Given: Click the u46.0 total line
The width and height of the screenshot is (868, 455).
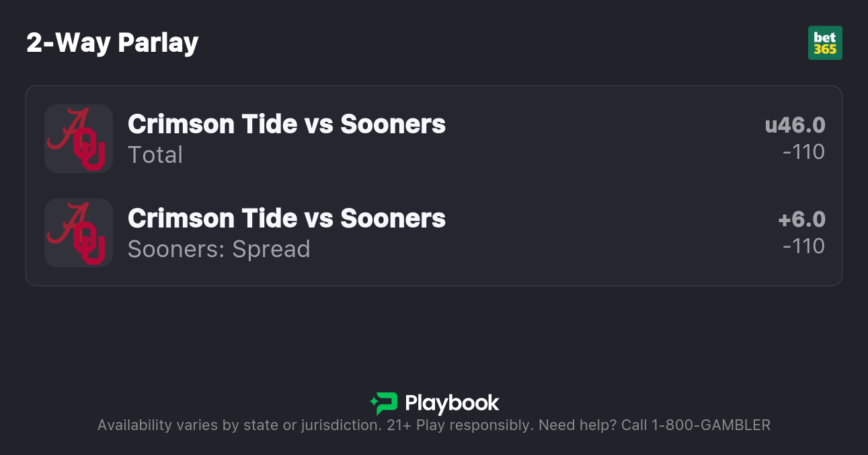Looking at the screenshot, I should 795,125.
